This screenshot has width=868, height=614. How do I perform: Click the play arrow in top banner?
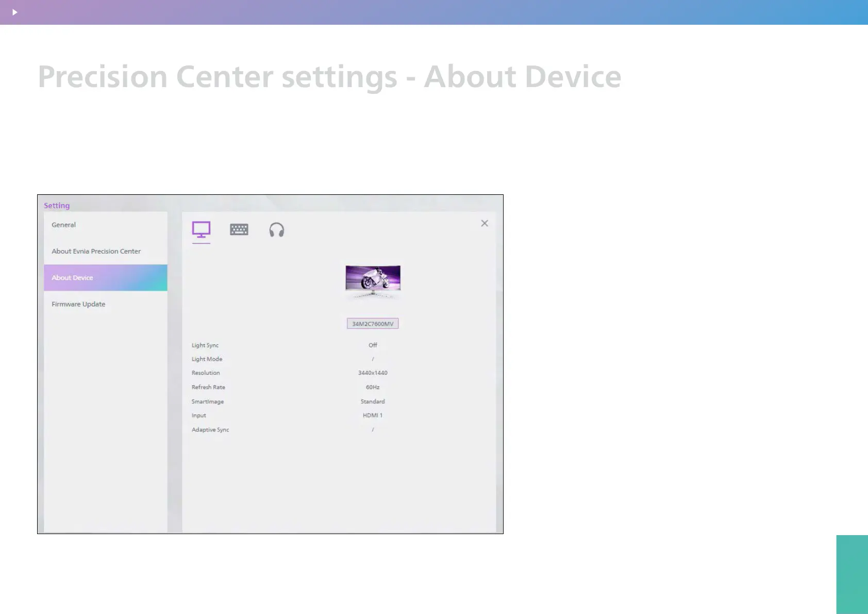[15, 12]
